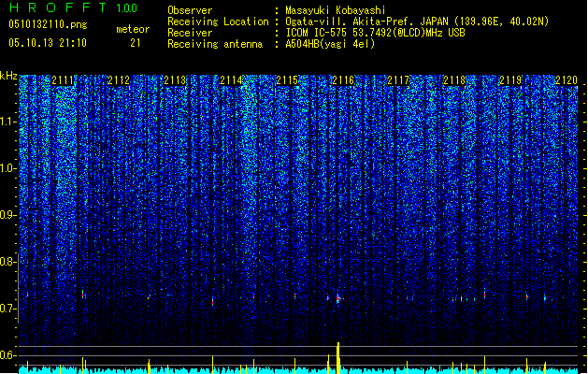This screenshot has height=374, width=588.
Task: Click the Receiving Location label
Action: [x=218, y=22]
